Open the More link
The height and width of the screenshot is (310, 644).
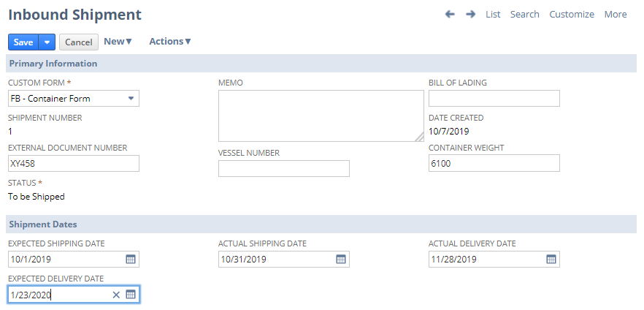coord(616,14)
